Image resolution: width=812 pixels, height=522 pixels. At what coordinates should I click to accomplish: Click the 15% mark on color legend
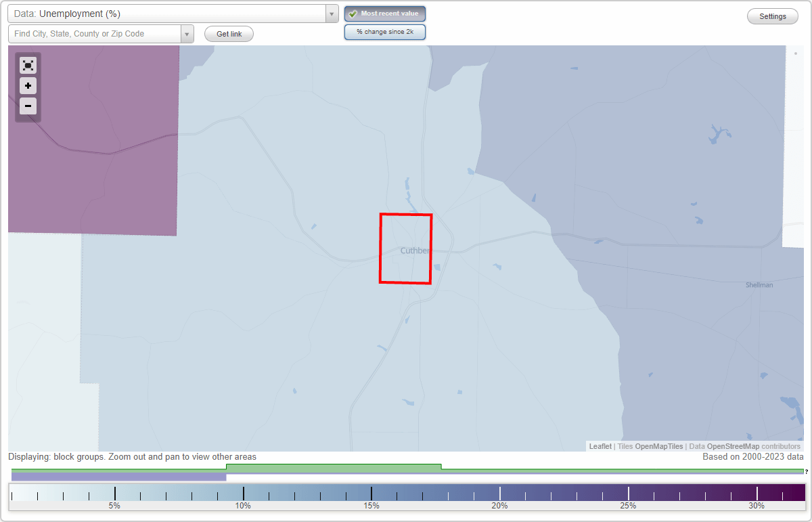coord(371,505)
